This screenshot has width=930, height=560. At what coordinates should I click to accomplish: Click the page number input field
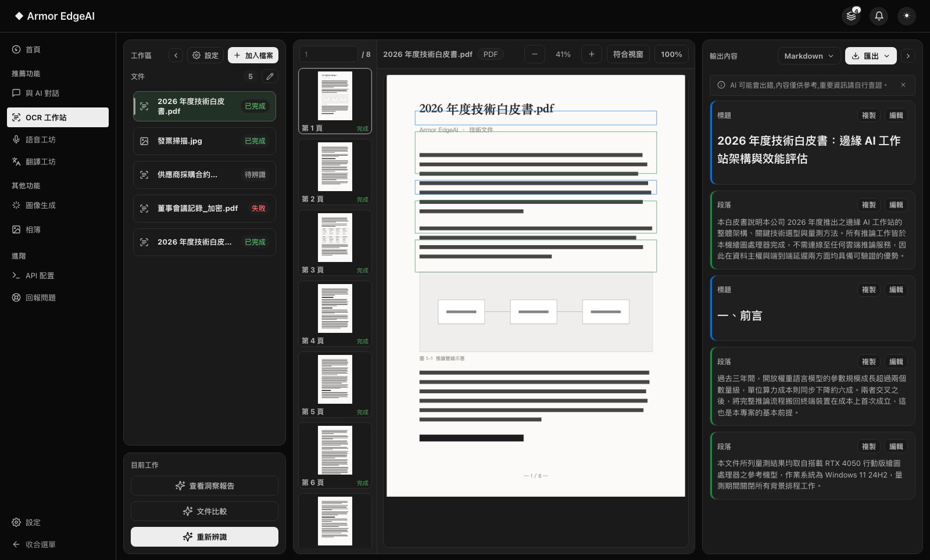click(328, 54)
